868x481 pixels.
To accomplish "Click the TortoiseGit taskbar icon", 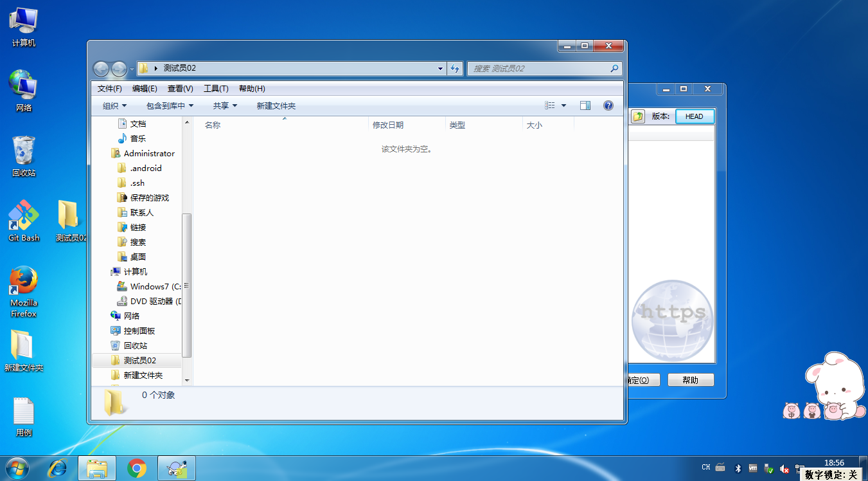I will click(177, 468).
